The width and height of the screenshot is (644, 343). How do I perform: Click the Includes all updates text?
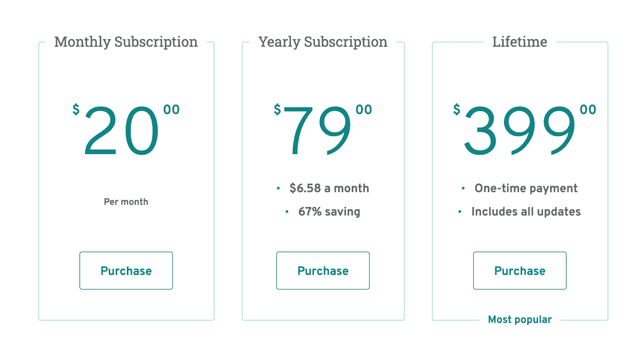526,212
